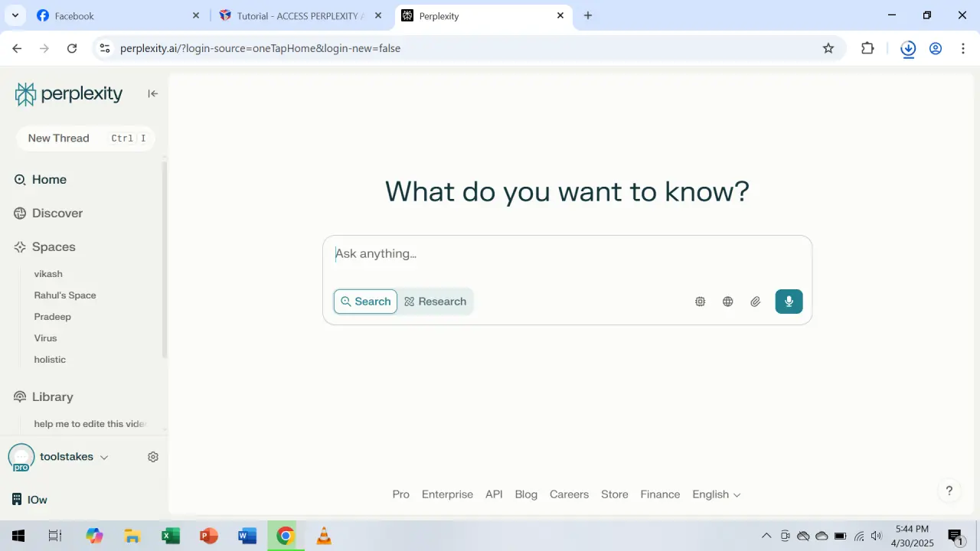Open the notification center icon
The image size is (980, 551).
click(955, 536)
